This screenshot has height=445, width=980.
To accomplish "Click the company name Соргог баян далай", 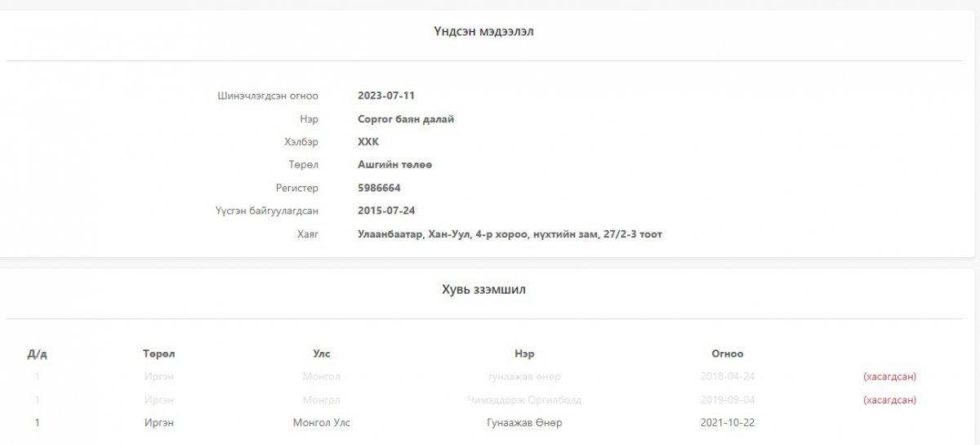I will pos(405,119).
